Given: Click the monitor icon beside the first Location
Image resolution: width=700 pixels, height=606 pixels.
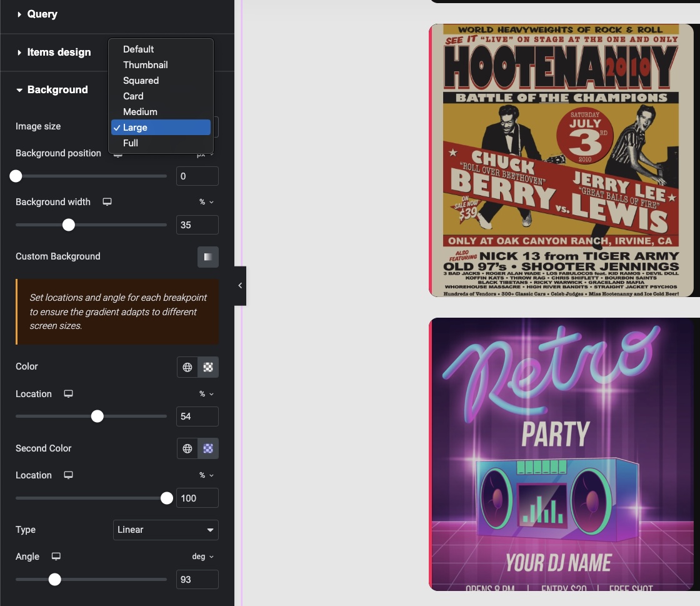Looking at the screenshot, I should (69, 394).
